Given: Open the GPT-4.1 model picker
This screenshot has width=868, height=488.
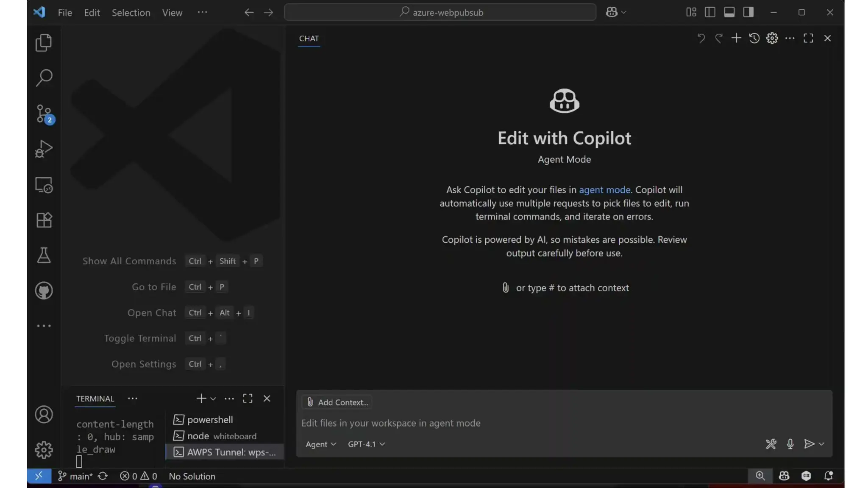Looking at the screenshot, I should tap(366, 444).
